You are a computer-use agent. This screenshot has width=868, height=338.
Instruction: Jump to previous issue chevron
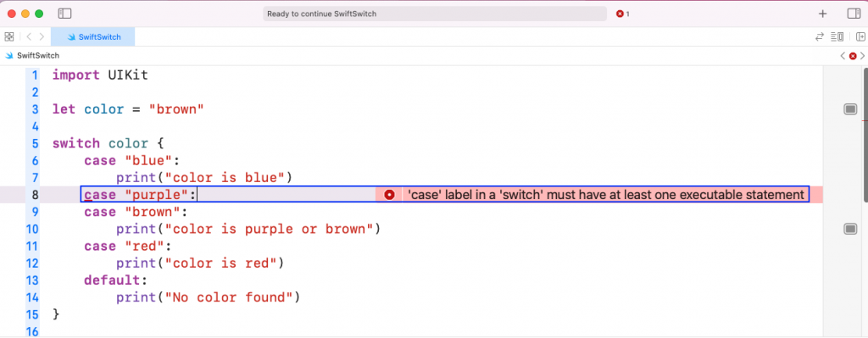843,56
